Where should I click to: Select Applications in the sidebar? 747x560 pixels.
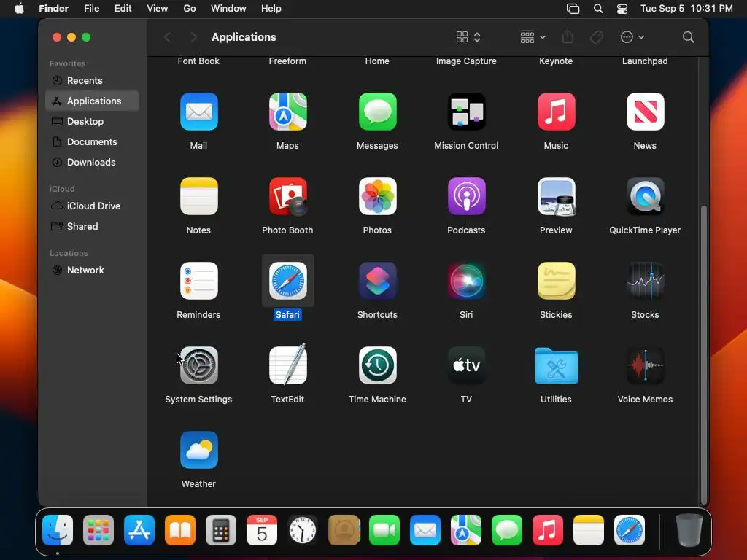point(93,101)
